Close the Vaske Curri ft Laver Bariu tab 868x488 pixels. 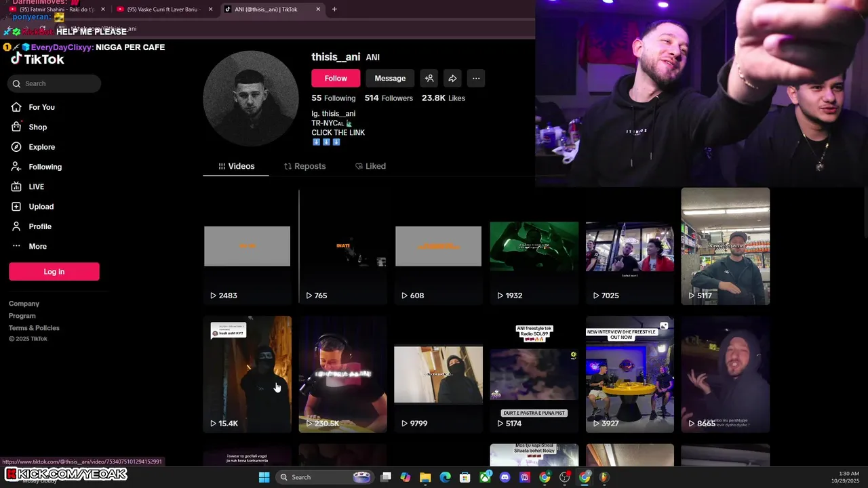click(210, 9)
